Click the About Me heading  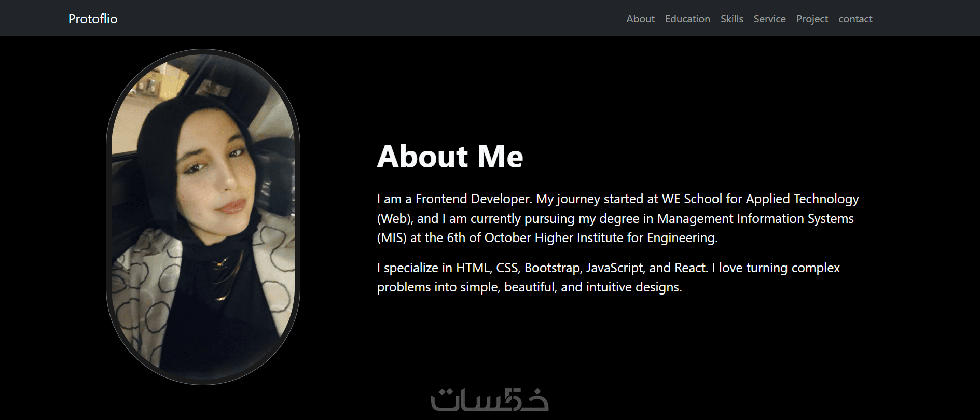coord(450,156)
